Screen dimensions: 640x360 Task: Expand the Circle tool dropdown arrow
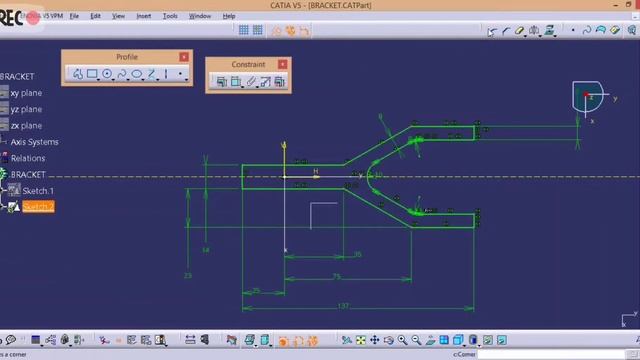[113, 80]
